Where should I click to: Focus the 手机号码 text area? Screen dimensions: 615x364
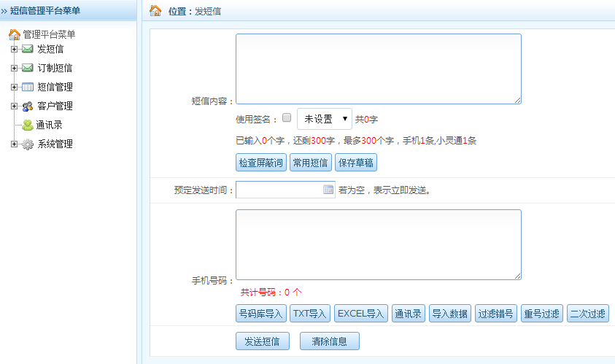tap(379, 245)
